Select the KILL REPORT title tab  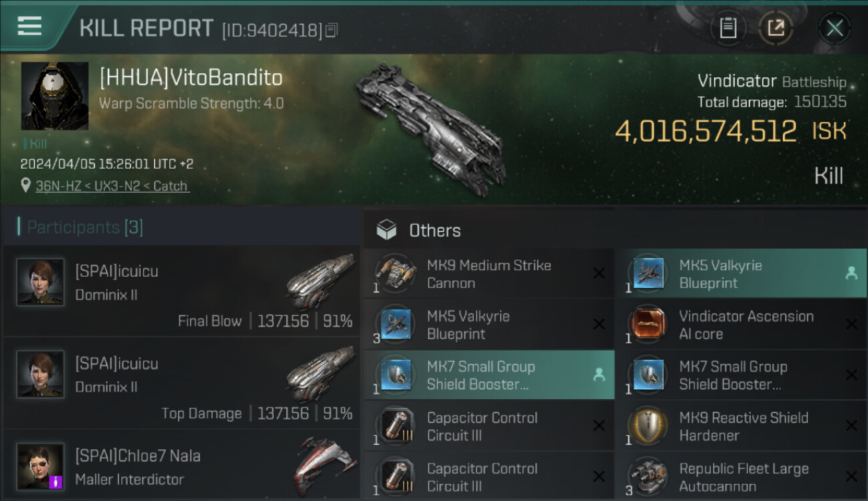(146, 29)
